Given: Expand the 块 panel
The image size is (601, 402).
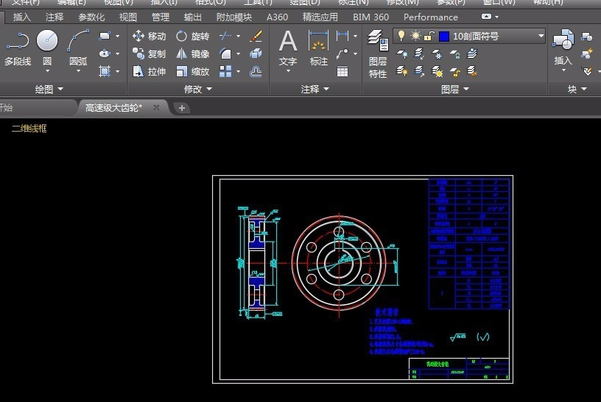Looking at the screenshot, I should pos(577,89).
